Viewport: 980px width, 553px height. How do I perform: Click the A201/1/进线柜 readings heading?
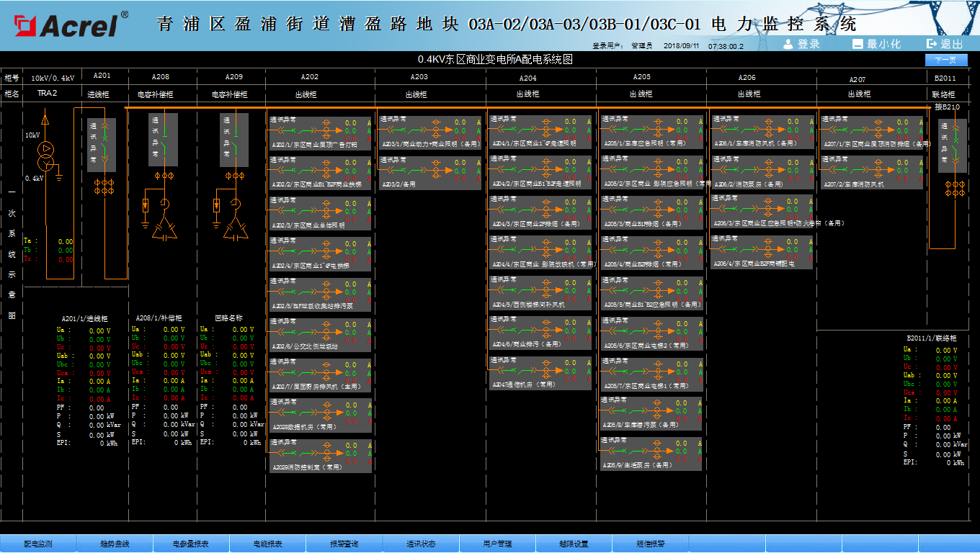click(84, 318)
